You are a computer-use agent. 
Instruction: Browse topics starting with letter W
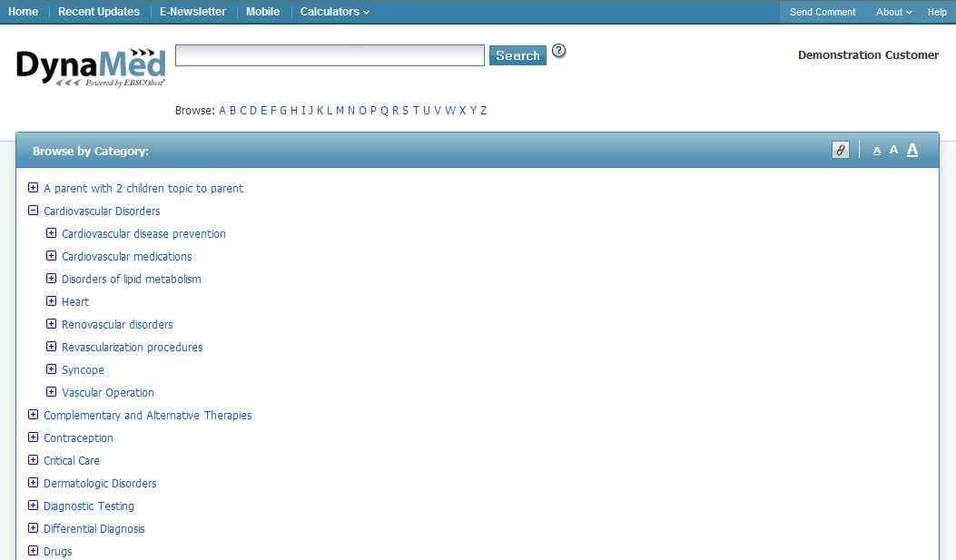(x=450, y=111)
